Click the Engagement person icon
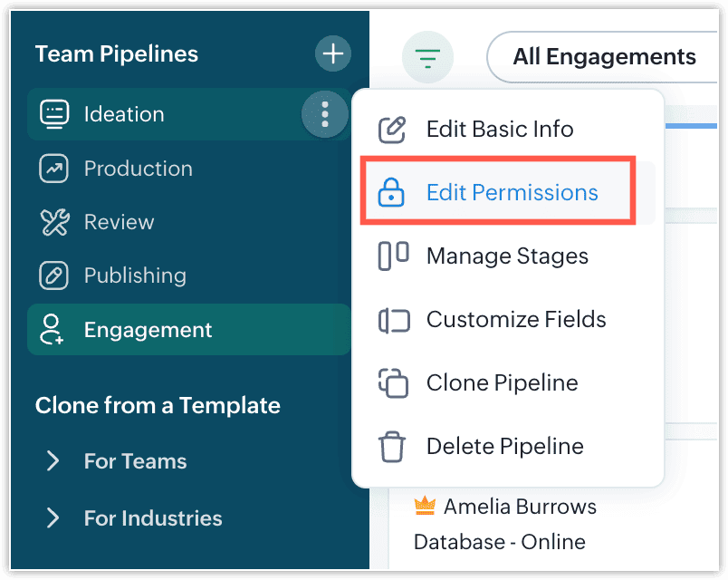This screenshot has height=580, width=728. pos(54,330)
